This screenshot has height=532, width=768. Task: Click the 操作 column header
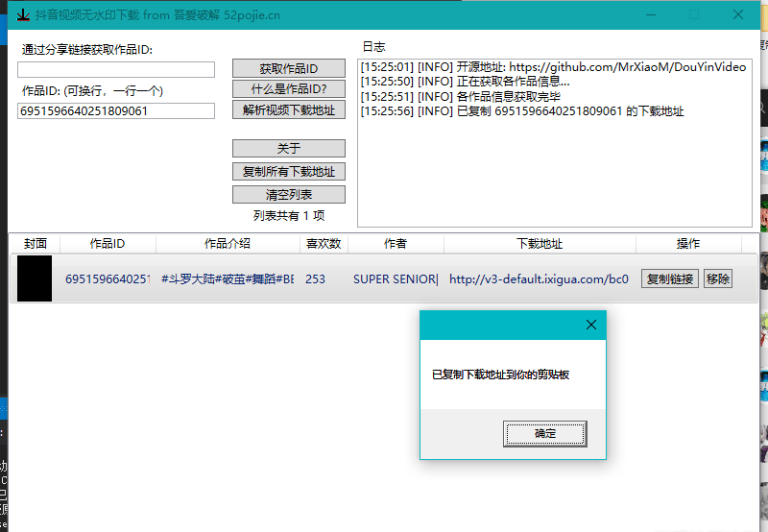point(688,244)
